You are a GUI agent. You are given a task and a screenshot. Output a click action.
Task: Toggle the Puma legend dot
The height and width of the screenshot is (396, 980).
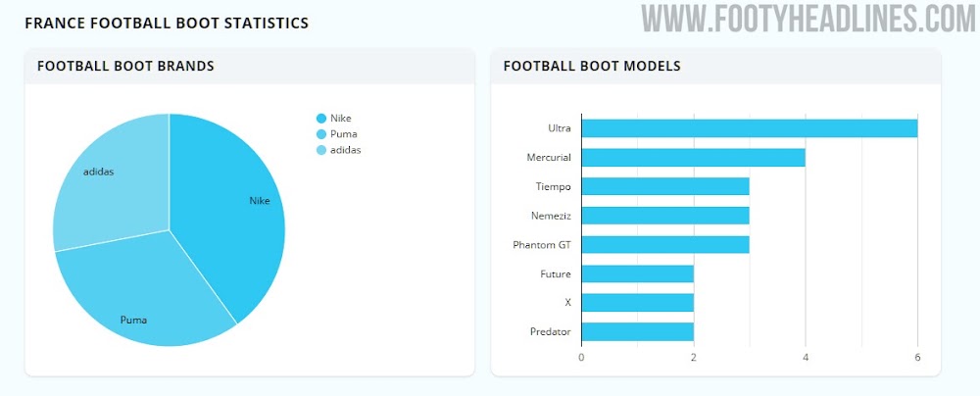click(320, 134)
